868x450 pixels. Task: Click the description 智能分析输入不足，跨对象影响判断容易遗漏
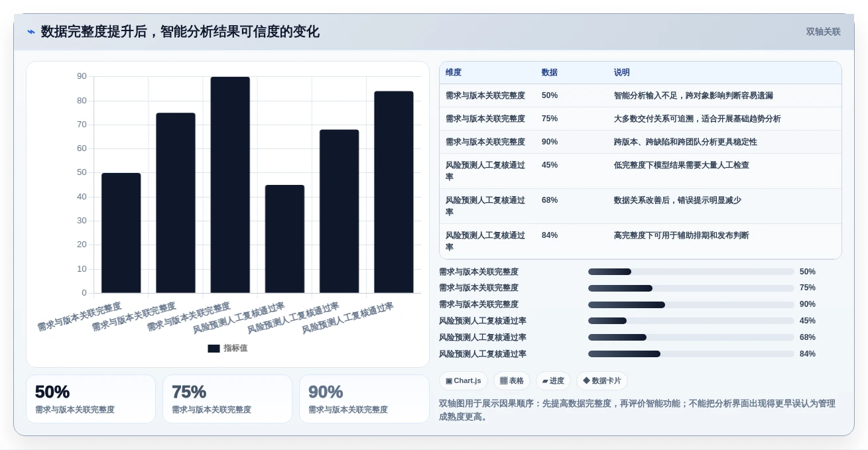[694, 95]
